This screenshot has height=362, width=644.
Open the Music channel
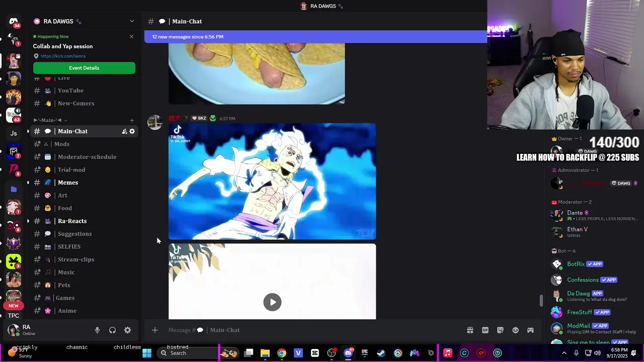[84, 273]
